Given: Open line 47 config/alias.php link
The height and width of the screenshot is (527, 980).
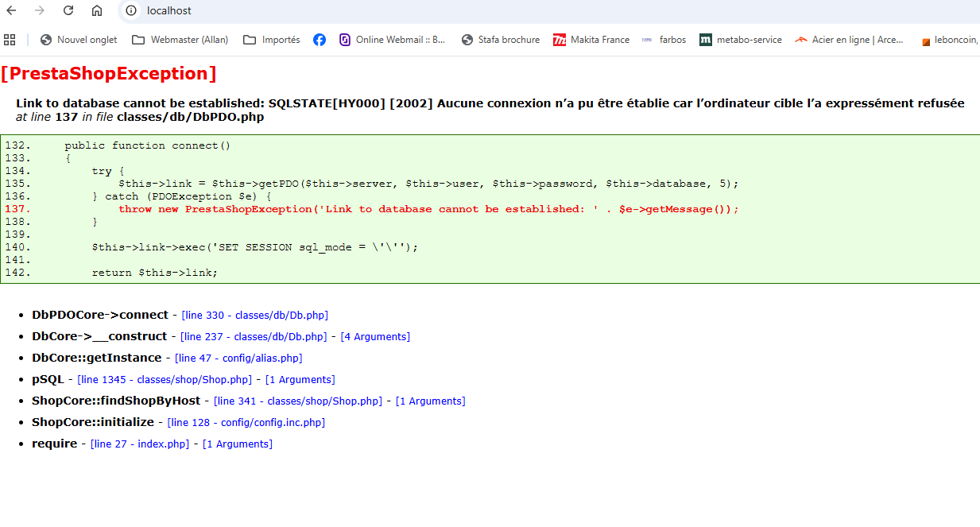Looking at the screenshot, I should pos(238,358).
